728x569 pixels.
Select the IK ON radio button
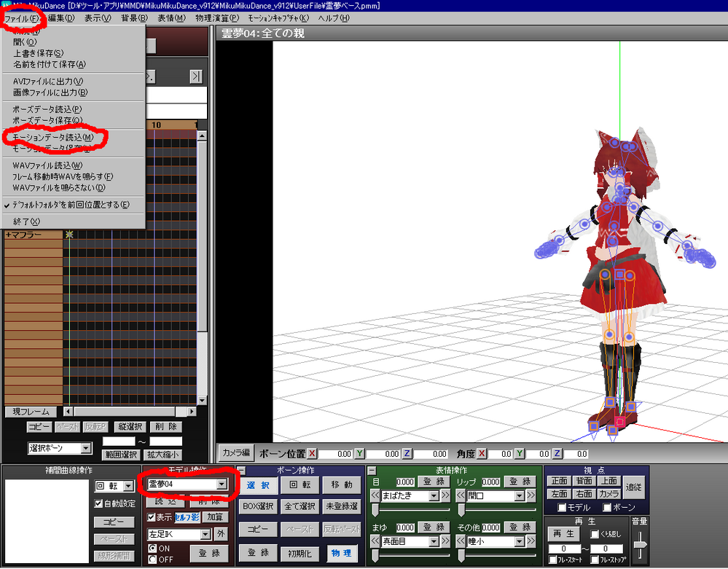[152, 548]
